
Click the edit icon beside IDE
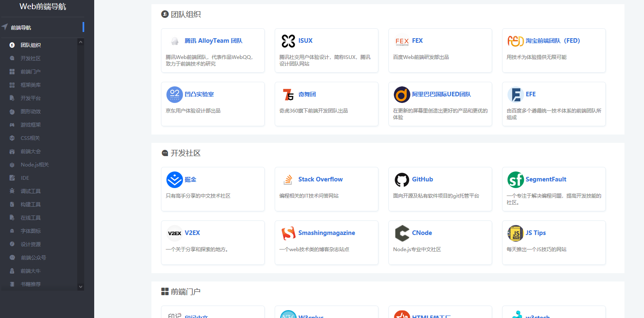pos(12,178)
